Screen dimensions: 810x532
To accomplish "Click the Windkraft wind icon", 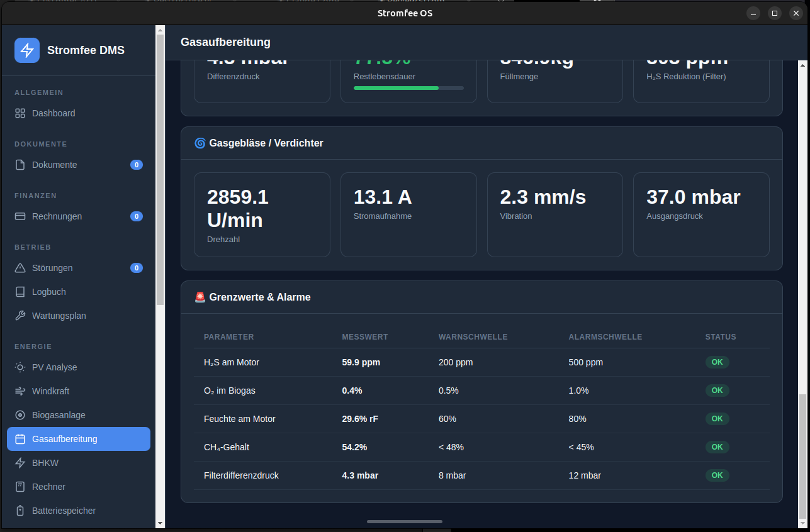I will (20, 391).
